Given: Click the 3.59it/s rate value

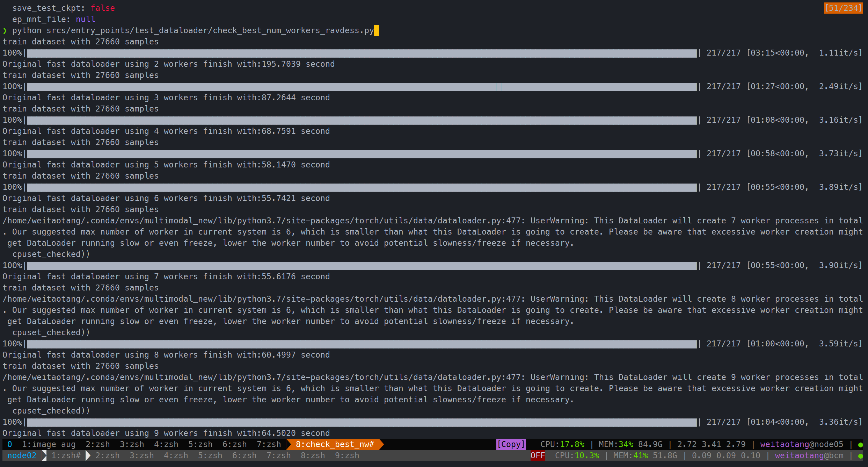Looking at the screenshot, I should pyautogui.click(x=838, y=344).
